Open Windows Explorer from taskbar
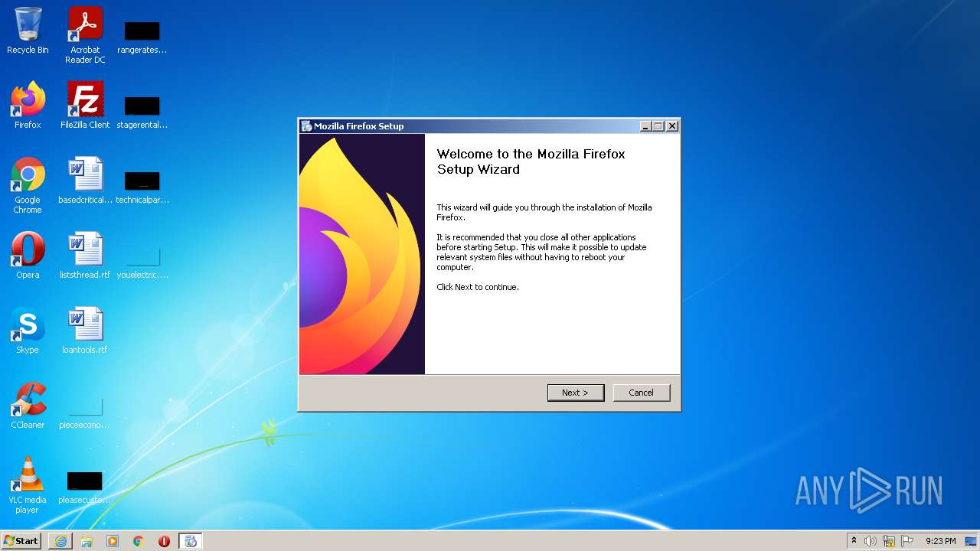The image size is (980, 551). tap(87, 541)
